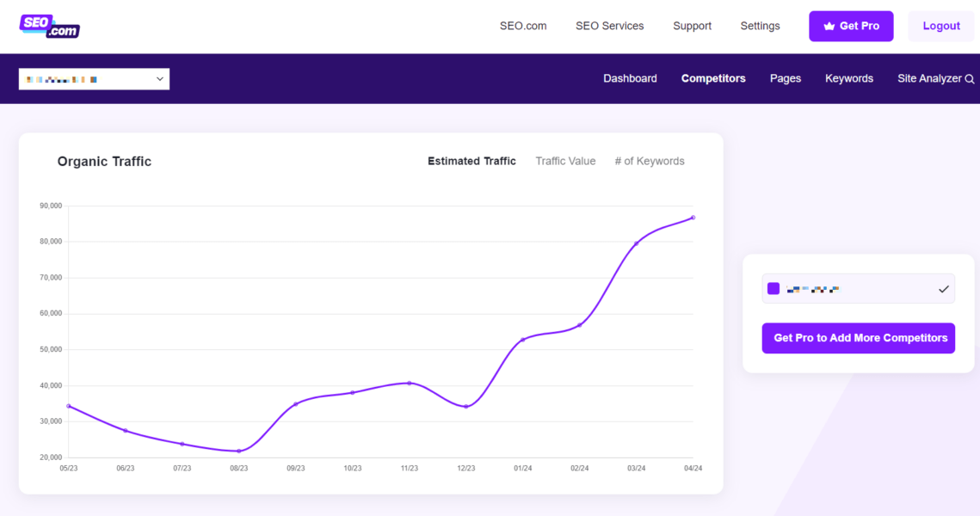Select the data point for 05/23 on chart
Screen dimensions: 980x516
69,406
